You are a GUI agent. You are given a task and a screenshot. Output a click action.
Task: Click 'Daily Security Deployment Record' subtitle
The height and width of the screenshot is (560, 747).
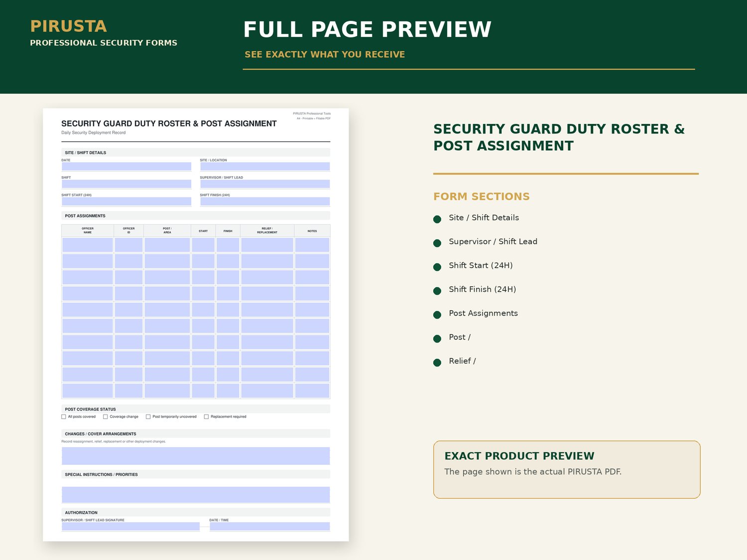coord(93,132)
